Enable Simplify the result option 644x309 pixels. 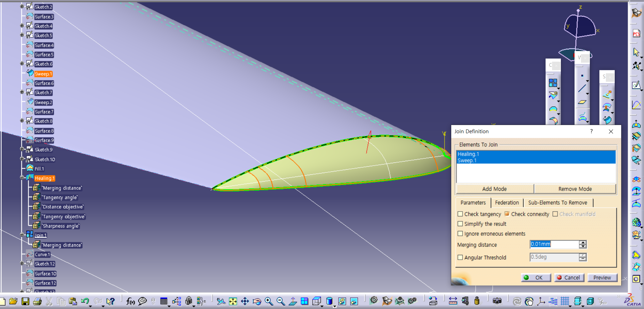click(x=460, y=224)
